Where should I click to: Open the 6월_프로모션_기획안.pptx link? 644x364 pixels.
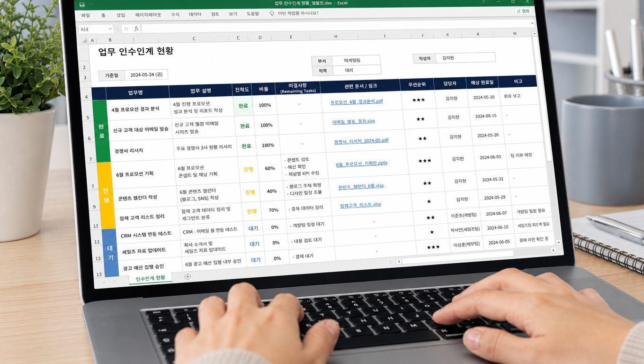(x=361, y=164)
